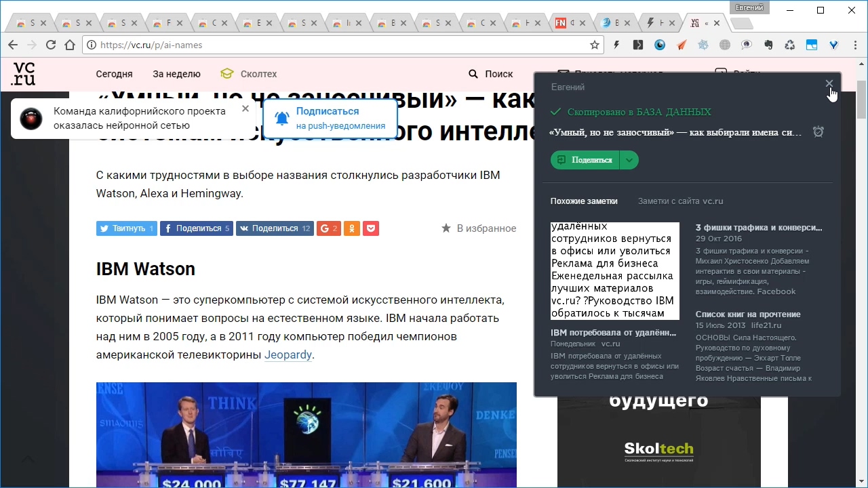Open Chrome's three-dot menu
The width and height of the screenshot is (868, 488).
[854, 45]
